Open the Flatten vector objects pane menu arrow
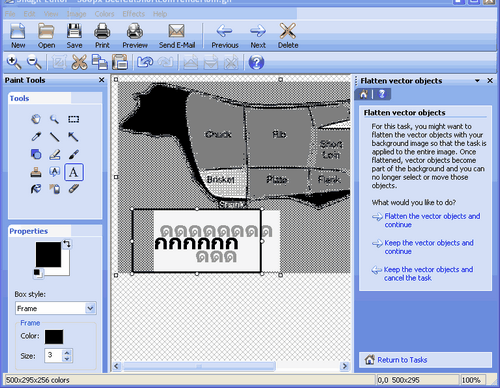Image resolution: width=500 pixels, height=388 pixels. [x=477, y=81]
